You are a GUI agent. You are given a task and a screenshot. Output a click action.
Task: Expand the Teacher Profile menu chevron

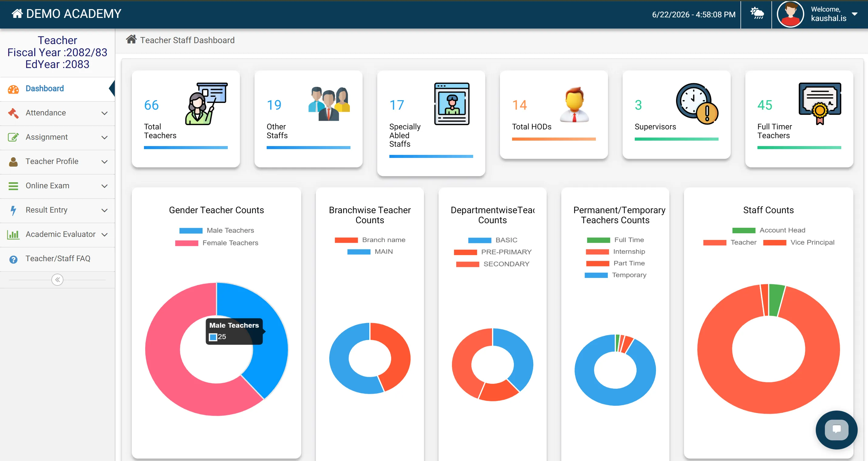pyautogui.click(x=104, y=162)
